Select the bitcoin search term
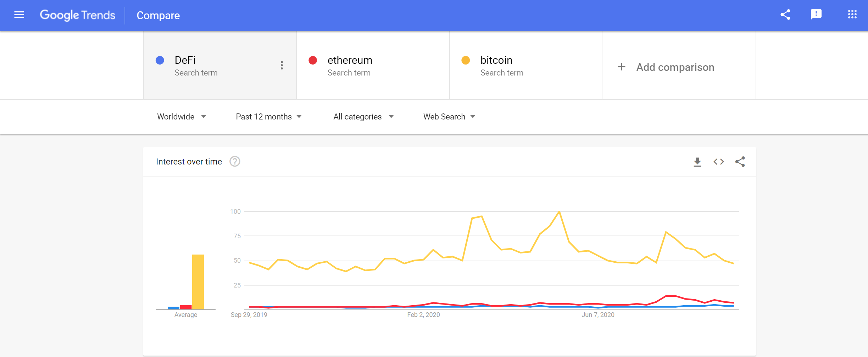Screen dimensions: 868x357 pos(496,61)
